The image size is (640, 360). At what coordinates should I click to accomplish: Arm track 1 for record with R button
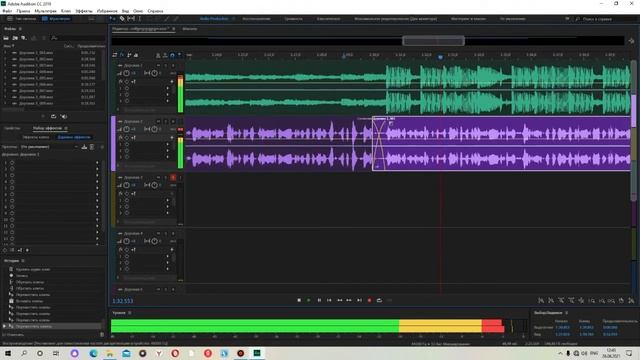(x=173, y=65)
